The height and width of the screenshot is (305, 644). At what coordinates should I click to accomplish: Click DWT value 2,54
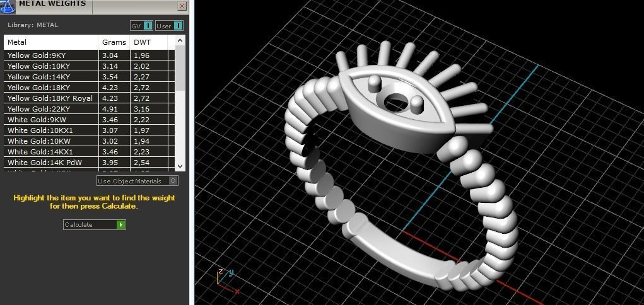(x=142, y=163)
